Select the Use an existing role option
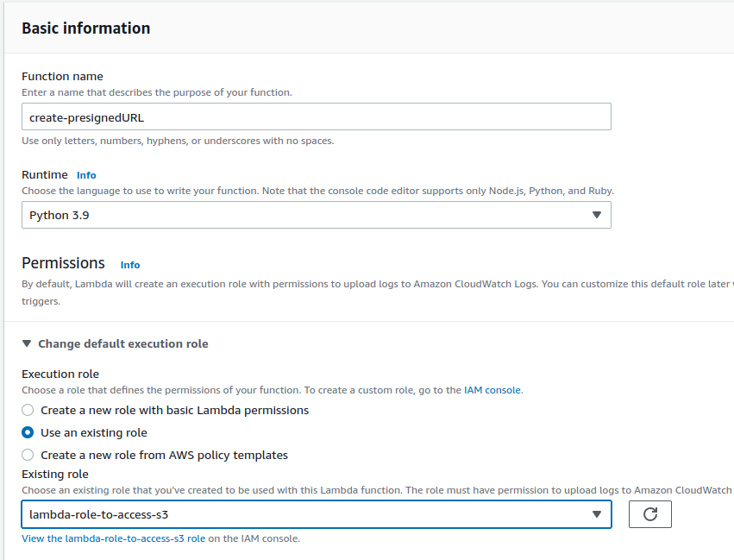The image size is (734, 560). click(28, 432)
